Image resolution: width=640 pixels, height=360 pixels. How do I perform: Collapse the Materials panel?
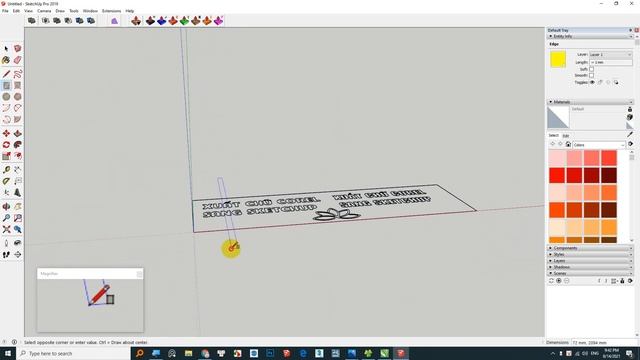590,102
